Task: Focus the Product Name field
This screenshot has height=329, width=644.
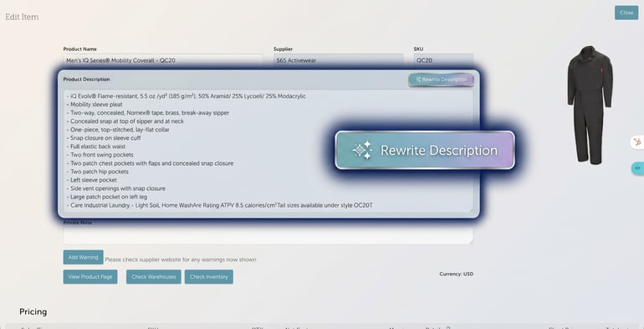Action: [x=162, y=60]
